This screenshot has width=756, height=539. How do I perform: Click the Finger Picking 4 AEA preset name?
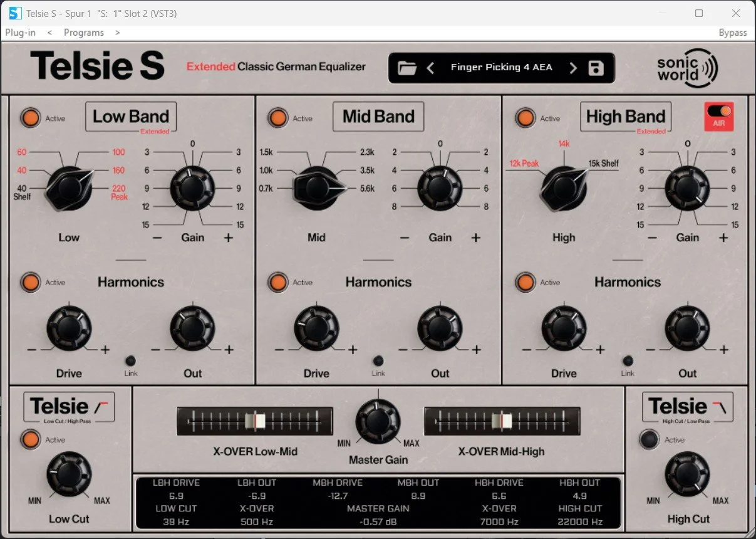coord(502,67)
